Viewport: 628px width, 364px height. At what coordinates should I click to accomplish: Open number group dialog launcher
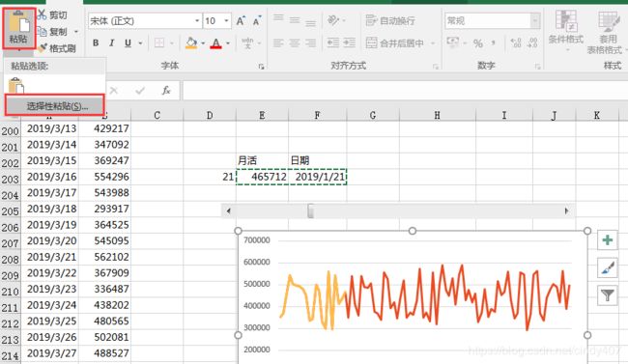537,67
